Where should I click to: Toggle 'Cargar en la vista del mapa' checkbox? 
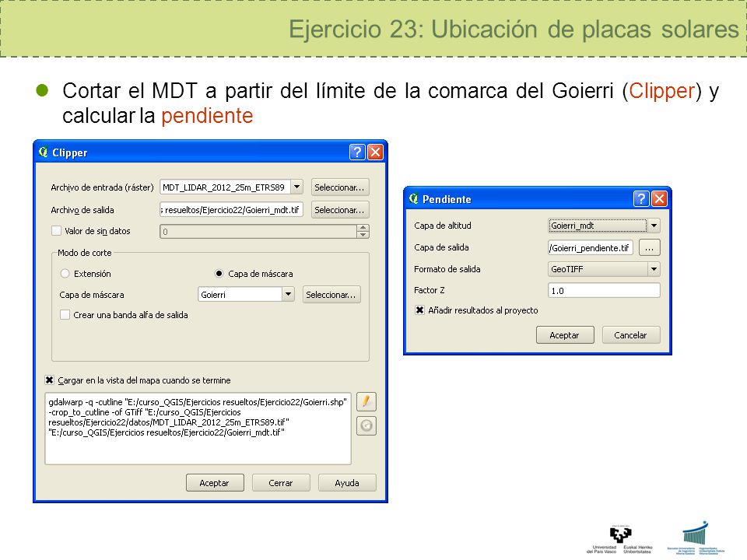coord(49,380)
